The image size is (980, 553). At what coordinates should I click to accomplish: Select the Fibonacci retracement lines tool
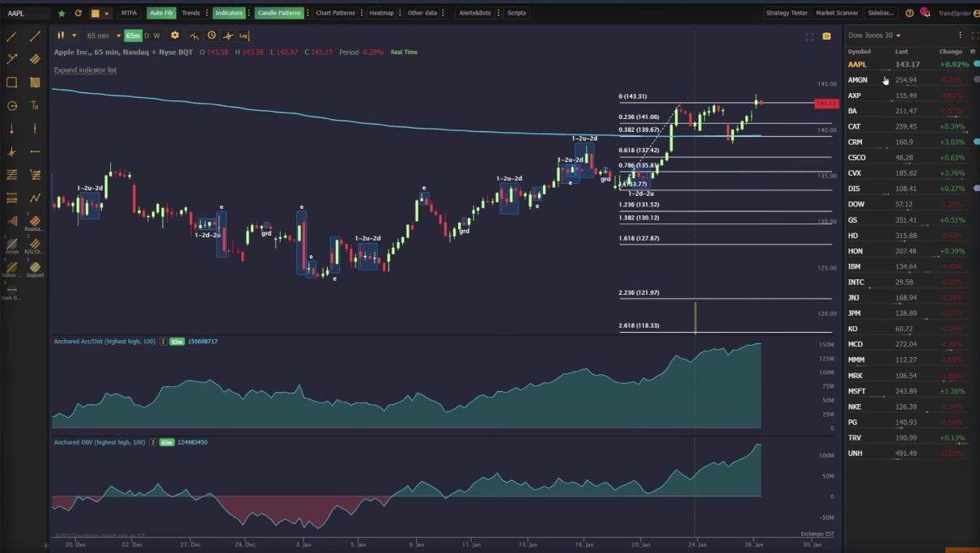[12, 174]
